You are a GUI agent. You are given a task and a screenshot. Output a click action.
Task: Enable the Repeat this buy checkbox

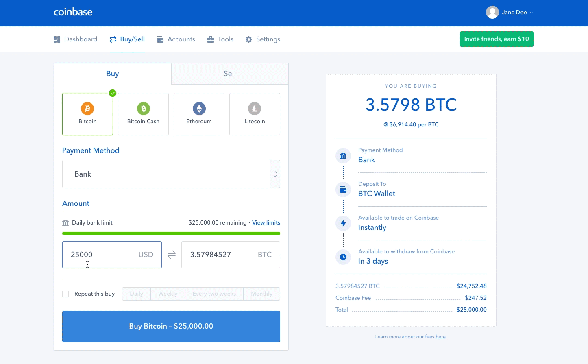pos(65,294)
